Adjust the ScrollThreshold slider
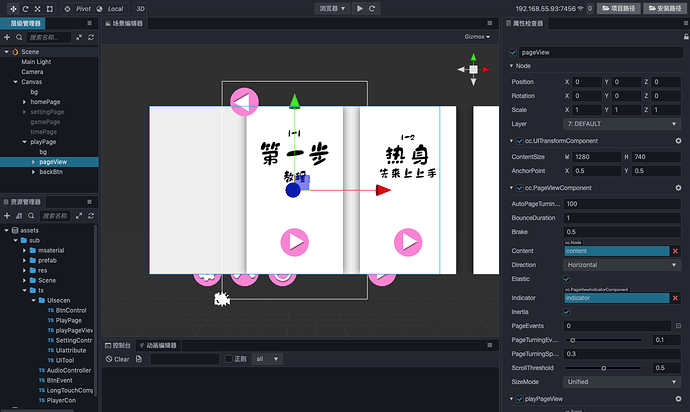This screenshot has height=412, width=690. 603,368
